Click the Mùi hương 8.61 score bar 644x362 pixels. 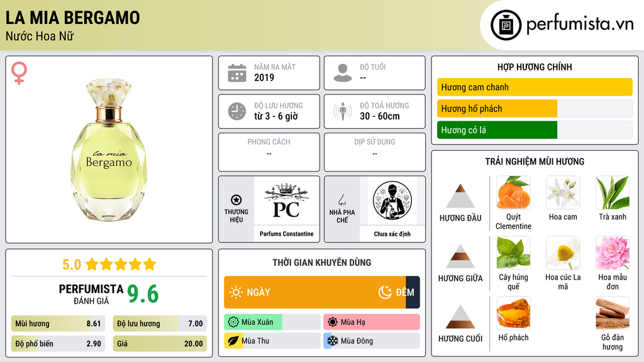click(58, 324)
